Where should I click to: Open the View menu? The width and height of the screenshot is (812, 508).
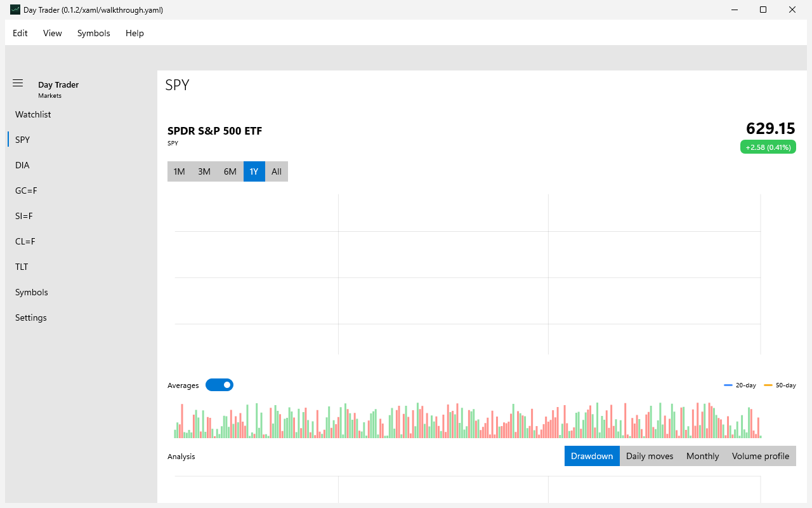(x=53, y=33)
